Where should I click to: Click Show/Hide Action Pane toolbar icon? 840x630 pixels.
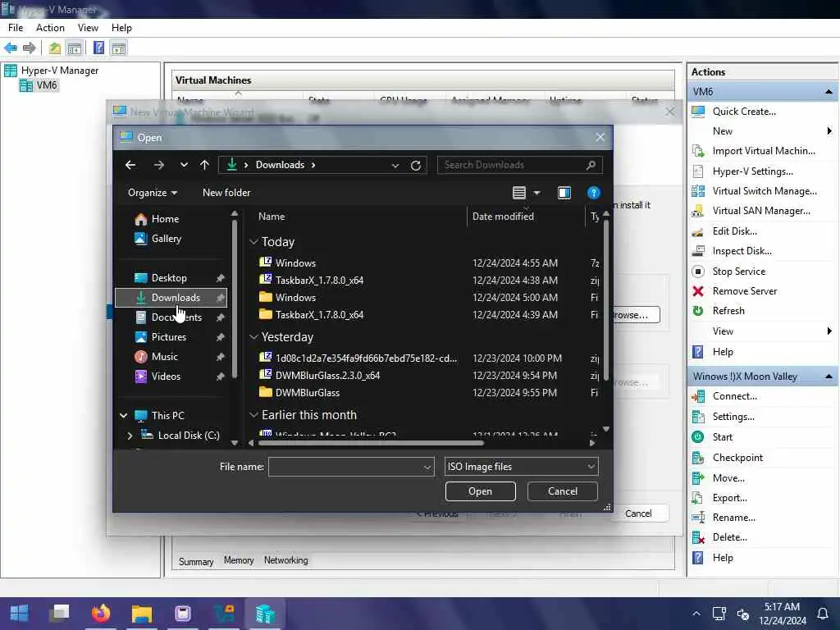coord(118,48)
